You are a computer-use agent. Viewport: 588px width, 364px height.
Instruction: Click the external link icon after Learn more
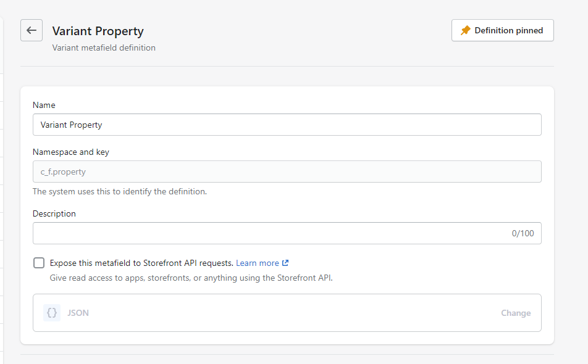(x=285, y=263)
